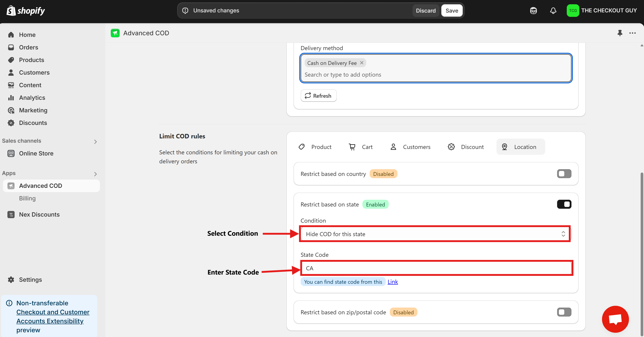Remove the Cash on Delivery Fee tag

pos(362,63)
